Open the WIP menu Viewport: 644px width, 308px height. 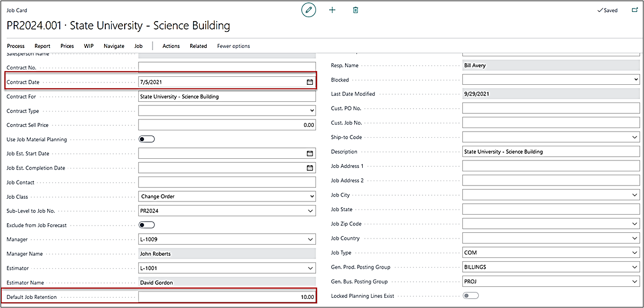tap(89, 46)
